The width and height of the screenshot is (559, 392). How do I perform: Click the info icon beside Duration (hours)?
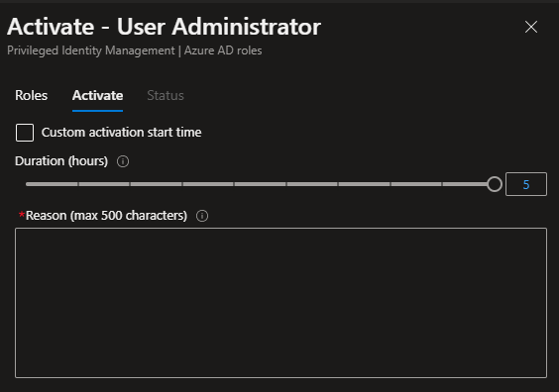point(123,161)
